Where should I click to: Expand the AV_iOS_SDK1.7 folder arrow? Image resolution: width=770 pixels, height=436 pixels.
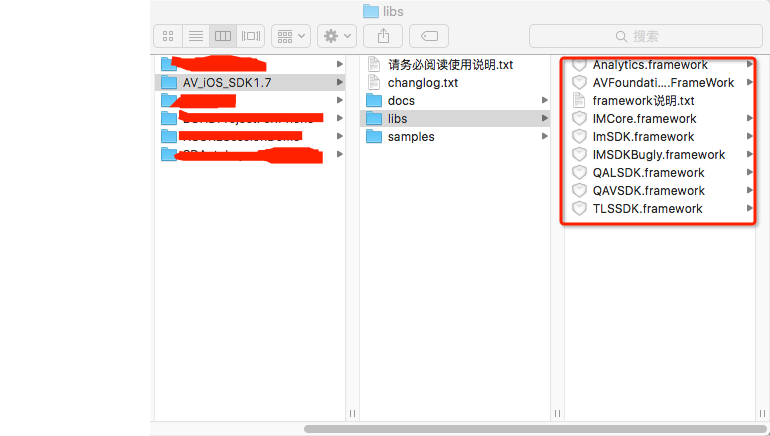(339, 82)
